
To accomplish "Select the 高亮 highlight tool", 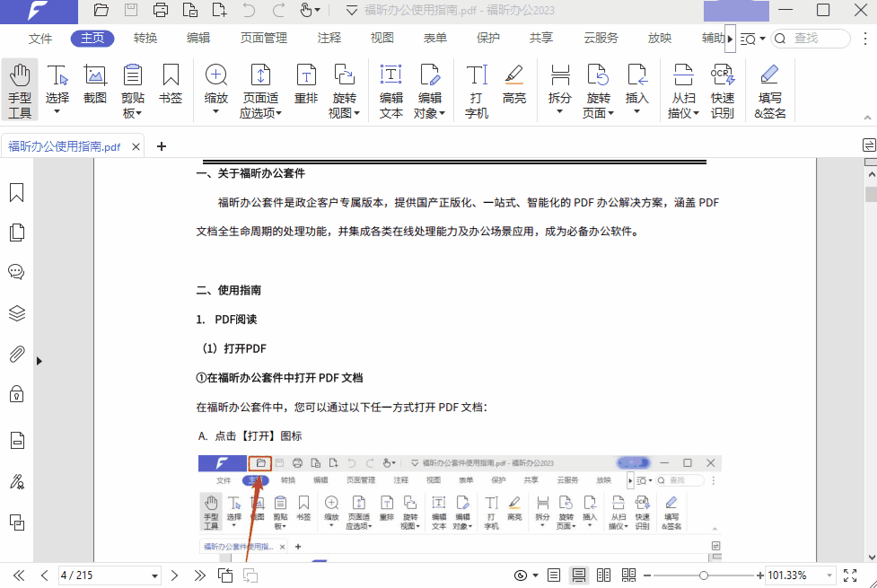I will coord(514,87).
